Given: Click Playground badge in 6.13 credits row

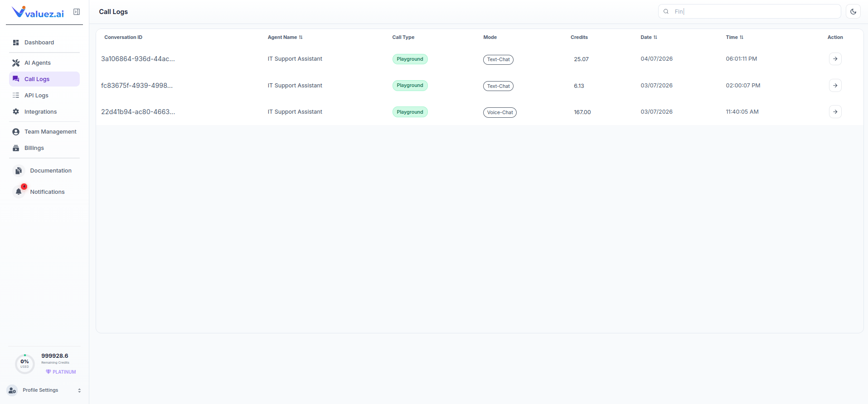Looking at the screenshot, I should pos(410,86).
